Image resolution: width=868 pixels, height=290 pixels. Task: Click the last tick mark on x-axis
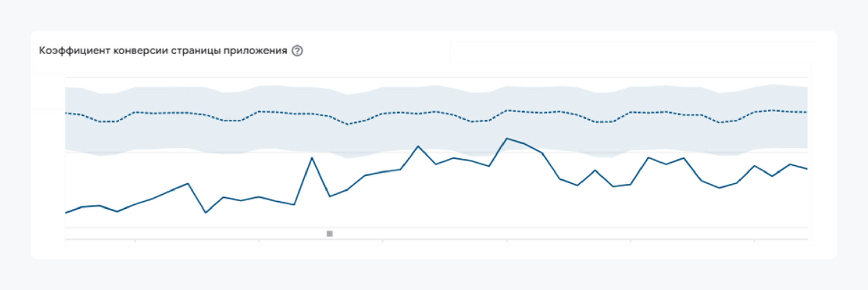coord(754,241)
